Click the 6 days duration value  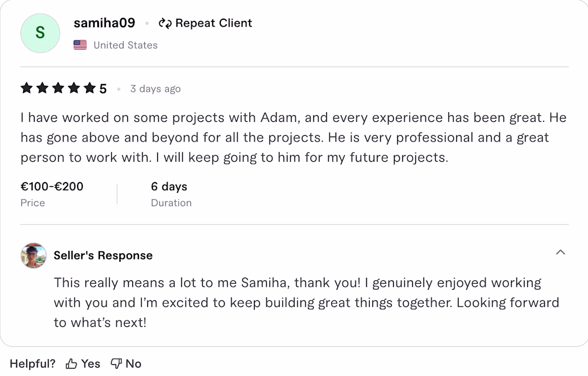(x=169, y=186)
